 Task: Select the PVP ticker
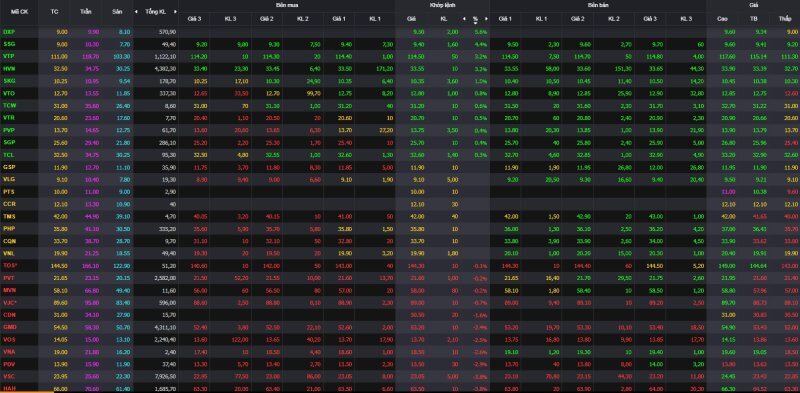coord(9,130)
